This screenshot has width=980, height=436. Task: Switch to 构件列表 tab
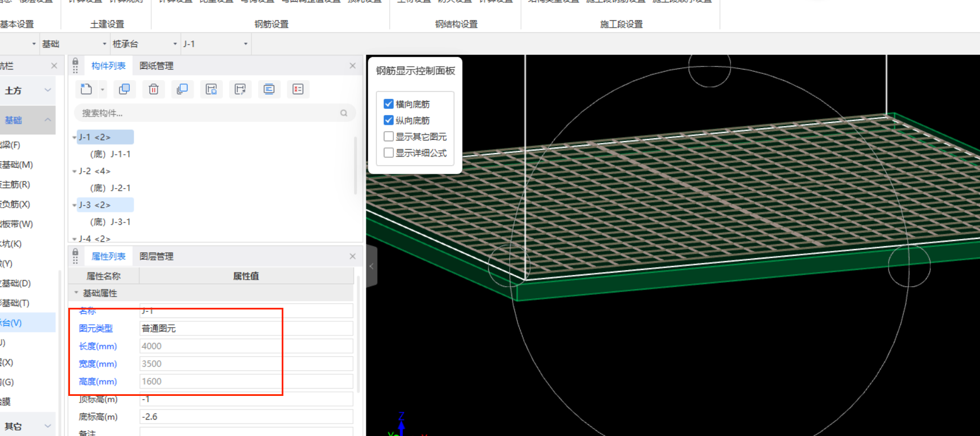point(108,66)
